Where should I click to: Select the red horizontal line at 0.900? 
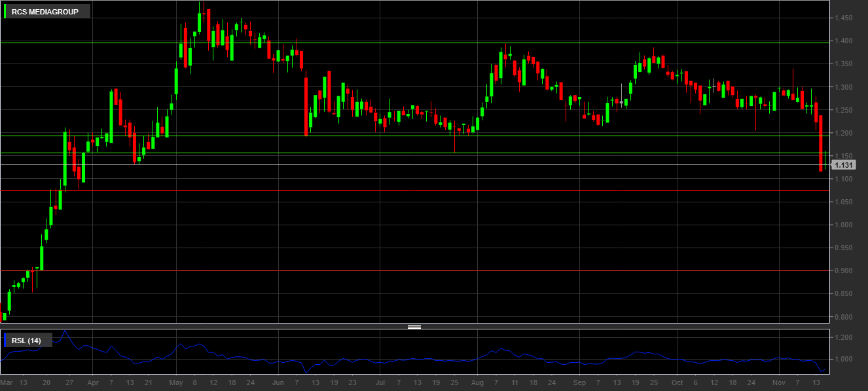[393, 270]
